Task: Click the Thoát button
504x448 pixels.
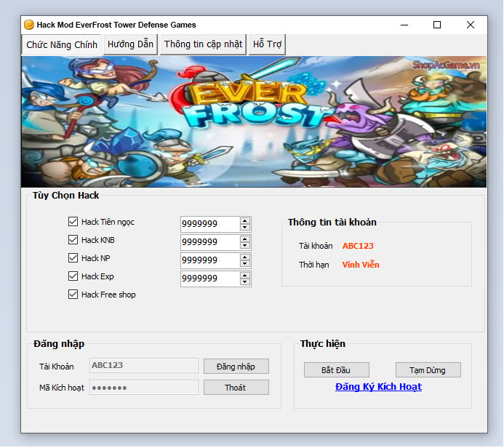Action: pyautogui.click(x=236, y=388)
